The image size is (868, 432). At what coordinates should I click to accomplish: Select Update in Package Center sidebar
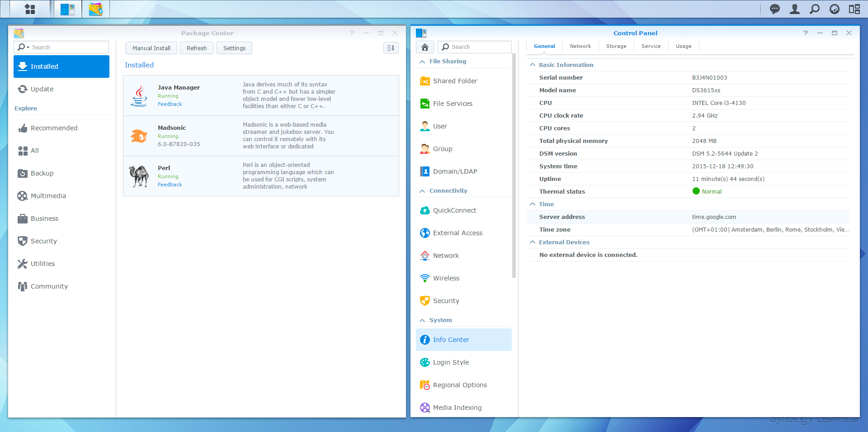pos(42,89)
